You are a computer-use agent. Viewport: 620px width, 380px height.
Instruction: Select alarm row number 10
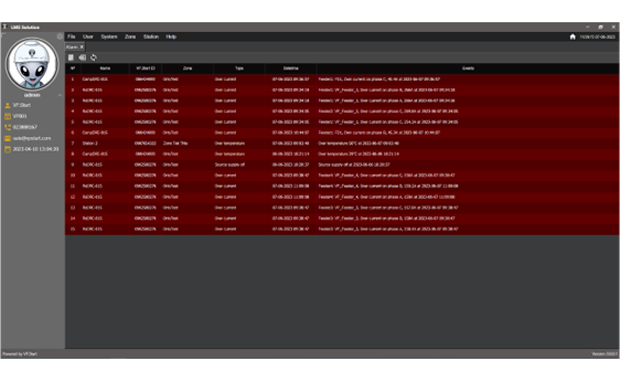point(342,175)
